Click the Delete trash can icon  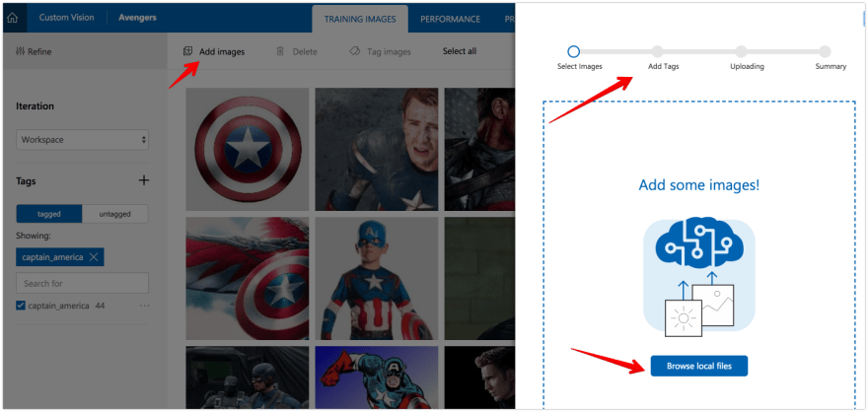(280, 51)
